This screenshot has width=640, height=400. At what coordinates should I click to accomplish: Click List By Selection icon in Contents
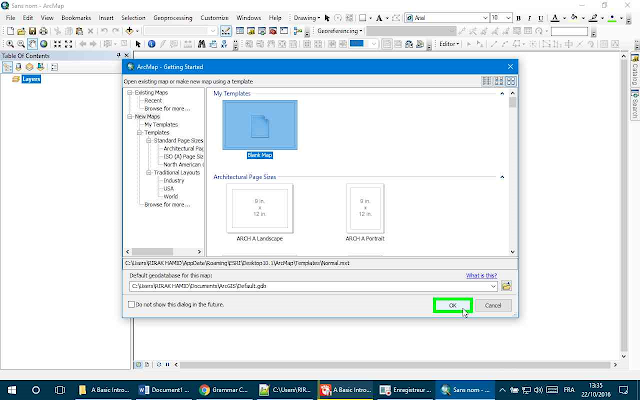(x=40, y=67)
